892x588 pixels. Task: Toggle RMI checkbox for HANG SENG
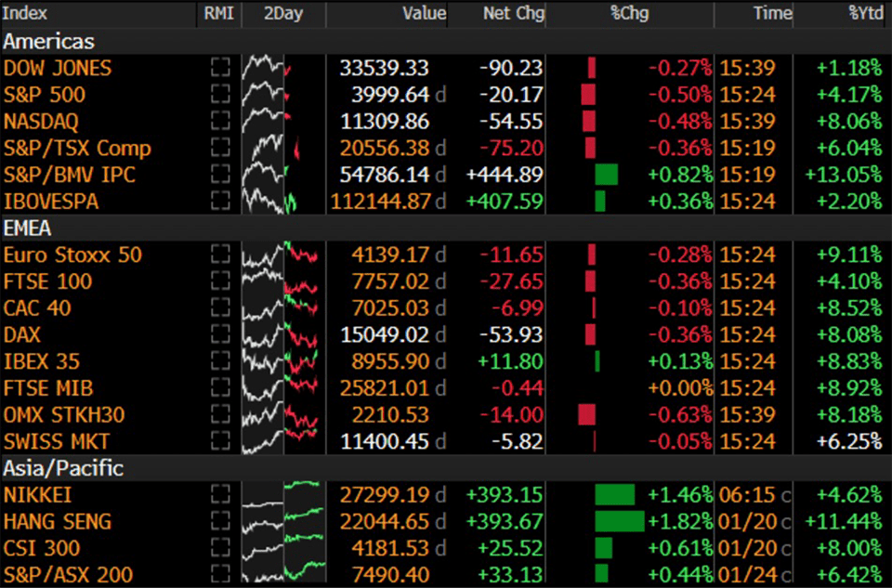tap(220, 521)
